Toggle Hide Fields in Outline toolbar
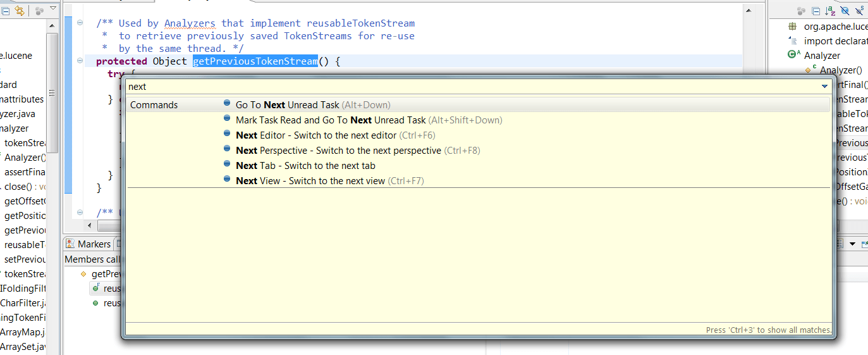 point(845,11)
